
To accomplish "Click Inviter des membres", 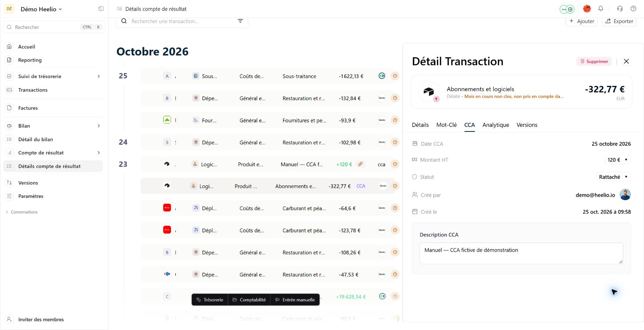I will click(41, 319).
